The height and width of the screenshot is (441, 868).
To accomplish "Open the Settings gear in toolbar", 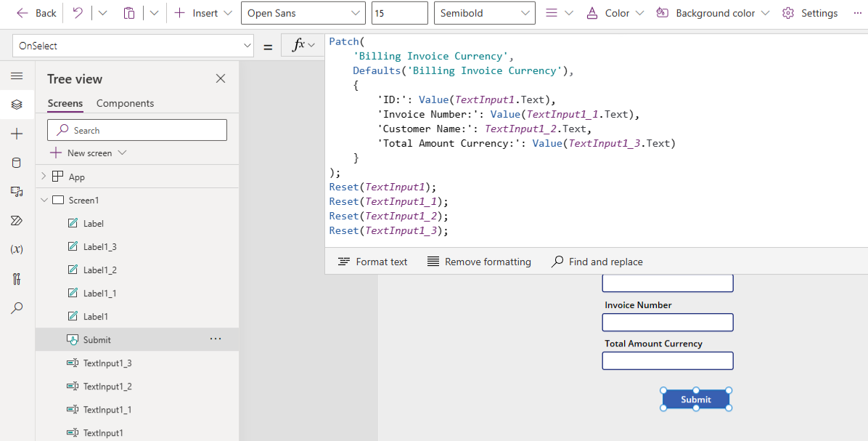I will click(x=788, y=12).
